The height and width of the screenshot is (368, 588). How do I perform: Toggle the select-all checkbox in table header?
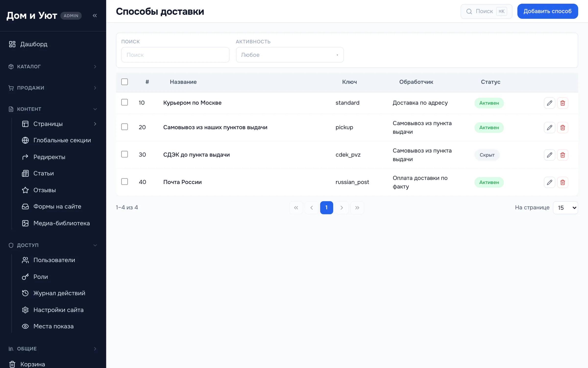(x=124, y=82)
